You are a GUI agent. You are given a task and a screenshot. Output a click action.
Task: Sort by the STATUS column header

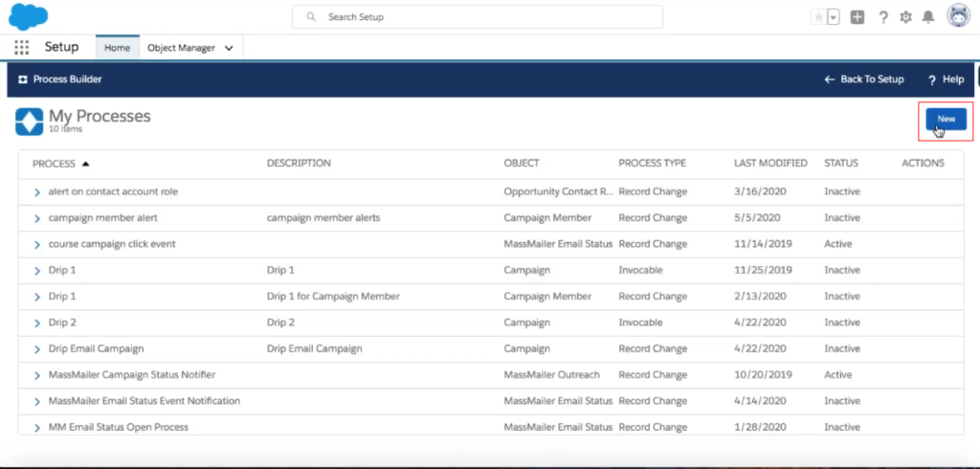(x=841, y=164)
